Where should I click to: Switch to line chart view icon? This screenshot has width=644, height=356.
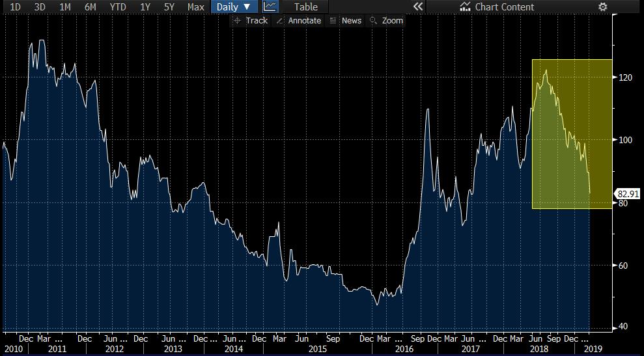pos(270,7)
